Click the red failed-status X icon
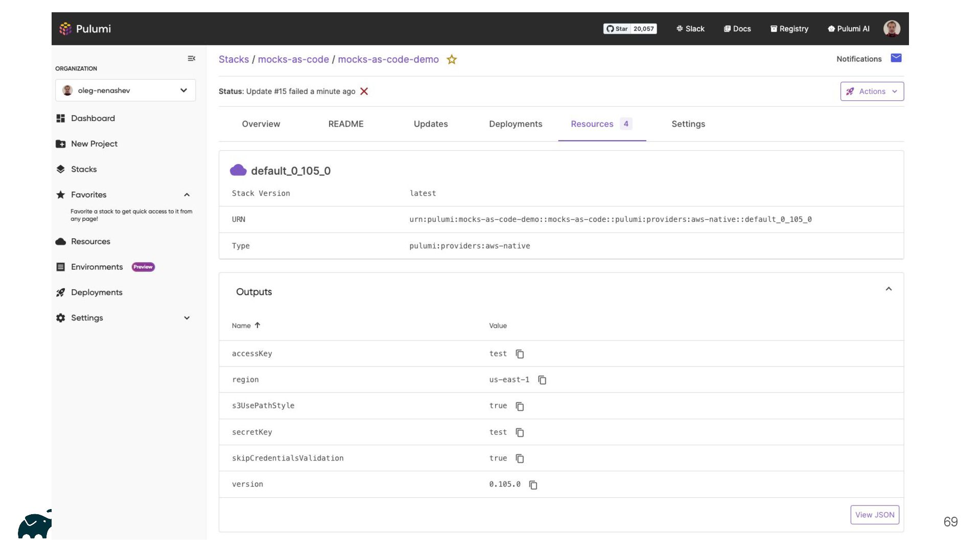The height and width of the screenshot is (552, 980). (x=364, y=91)
